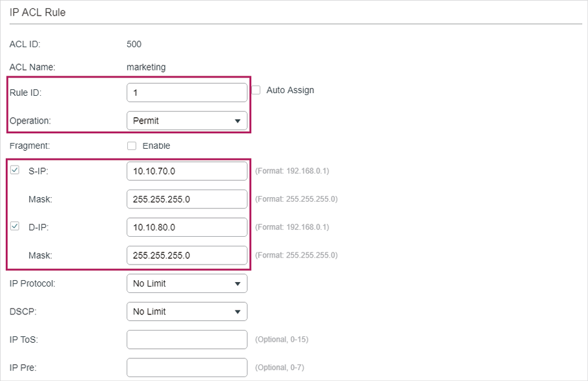The height and width of the screenshot is (381, 588).
Task: Click the ACL ID value 500
Action: pyautogui.click(x=134, y=45)
